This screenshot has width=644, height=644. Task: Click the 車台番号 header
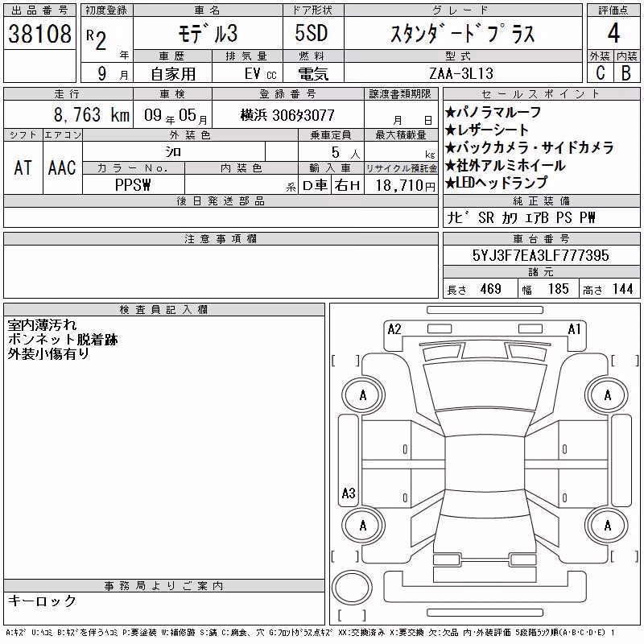(x=541, y=238)
